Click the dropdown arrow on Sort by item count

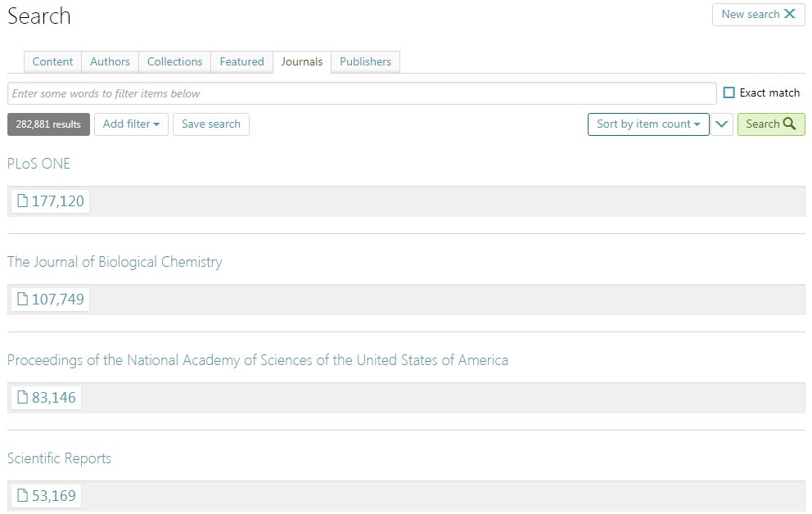click(x=695, y=124)
